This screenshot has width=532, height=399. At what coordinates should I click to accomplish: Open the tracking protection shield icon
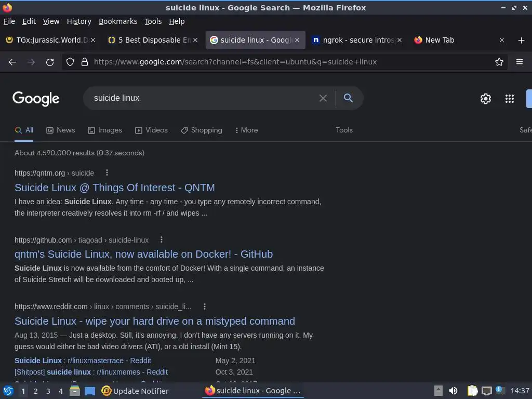pos(70,62)
